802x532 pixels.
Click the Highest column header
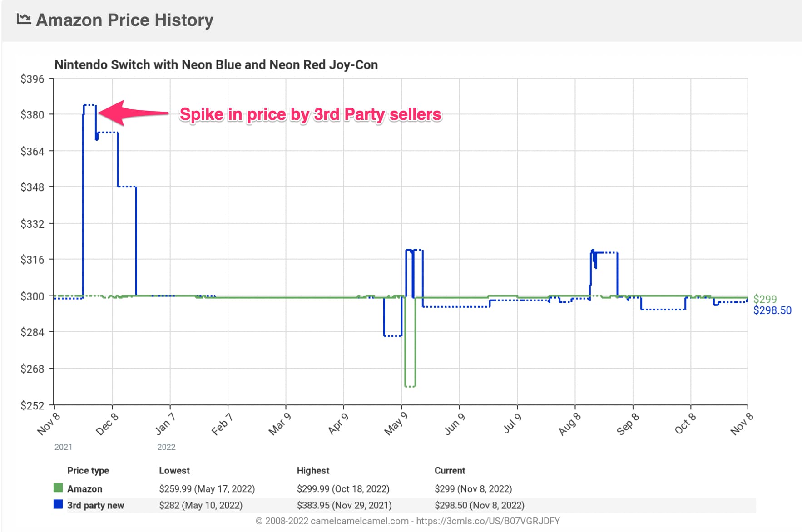click(313, 470)
